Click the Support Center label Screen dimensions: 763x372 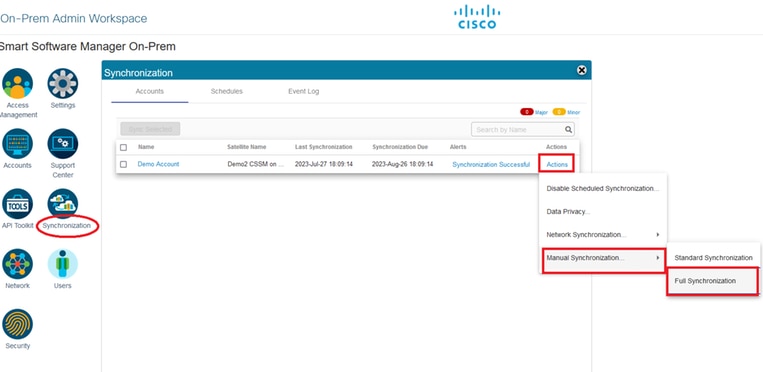62,170
